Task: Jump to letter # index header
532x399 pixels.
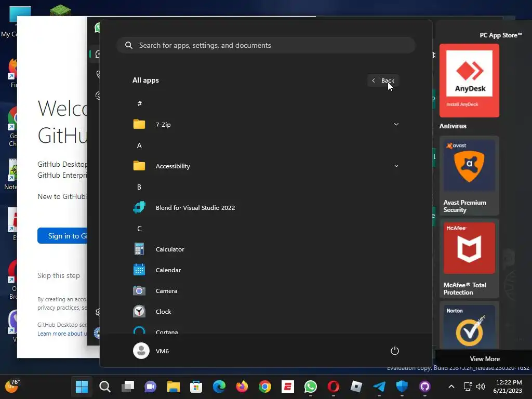Action: pos(139,103)
